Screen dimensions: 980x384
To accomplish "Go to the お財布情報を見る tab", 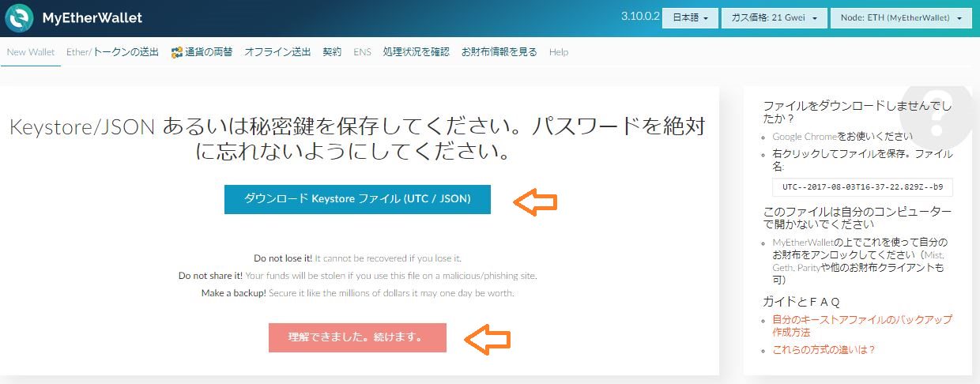I will [x=499, y=52].
